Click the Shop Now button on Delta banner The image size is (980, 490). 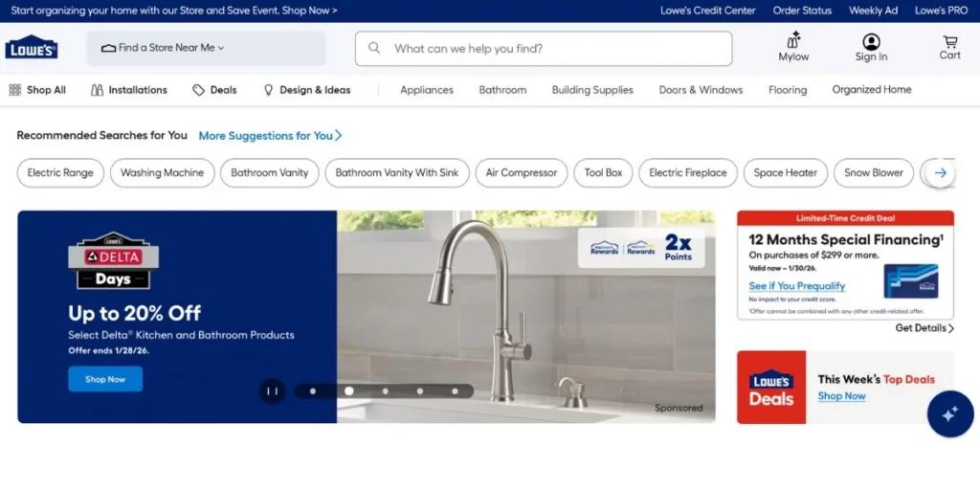pos(105,379)
